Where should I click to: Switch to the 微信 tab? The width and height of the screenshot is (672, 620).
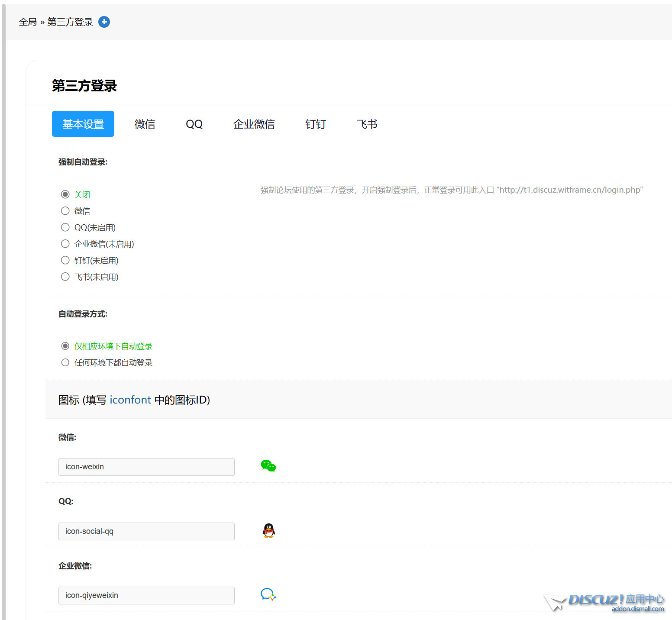145,124
